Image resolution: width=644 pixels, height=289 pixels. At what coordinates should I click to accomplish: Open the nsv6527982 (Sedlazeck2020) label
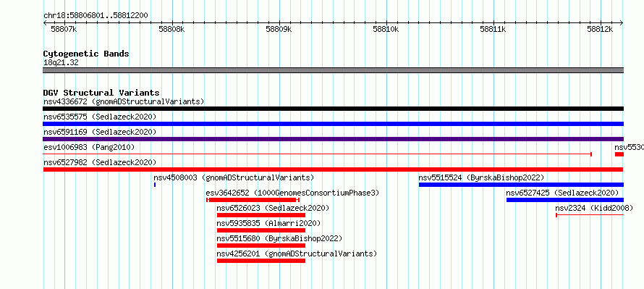[100, 162]
